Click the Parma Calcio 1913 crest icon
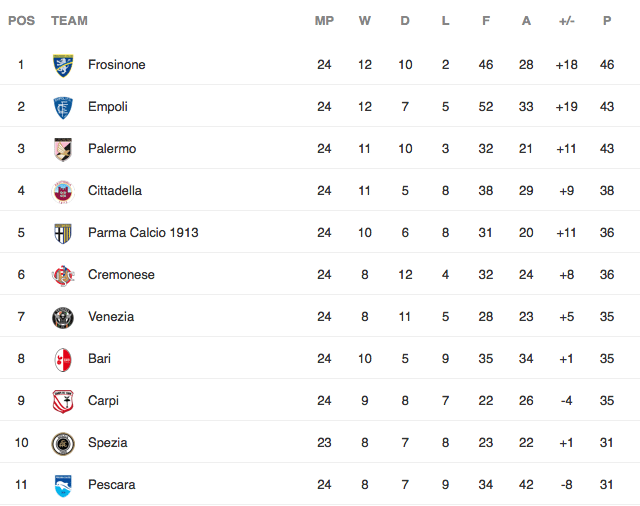 [x=63, y=233]
